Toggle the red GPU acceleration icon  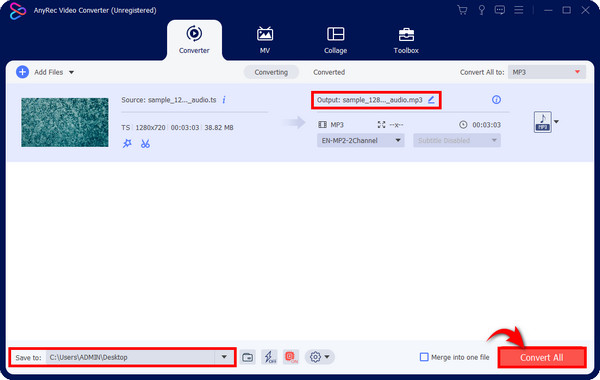point(291,357)
